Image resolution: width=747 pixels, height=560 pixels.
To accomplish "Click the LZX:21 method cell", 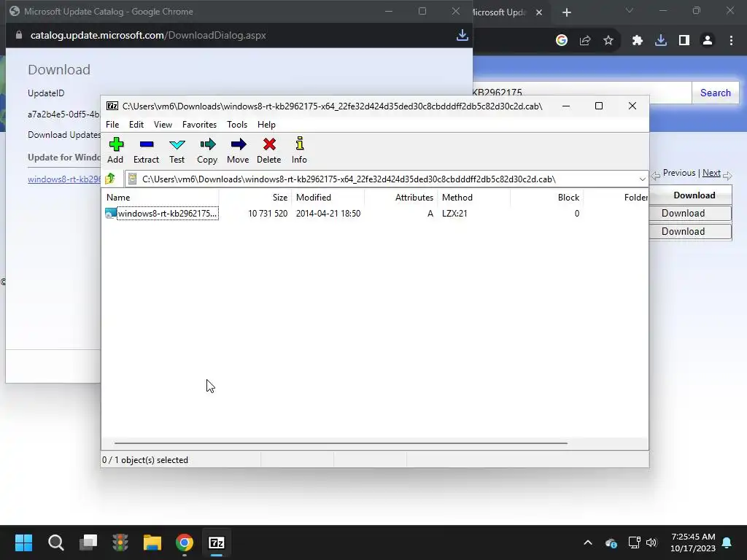I will [454, 214].
